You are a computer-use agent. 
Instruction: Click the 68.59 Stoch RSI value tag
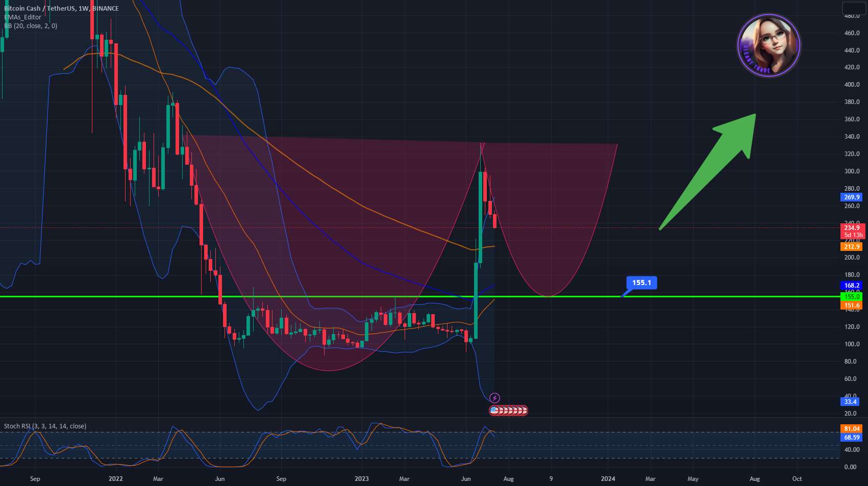click(852, 437)
